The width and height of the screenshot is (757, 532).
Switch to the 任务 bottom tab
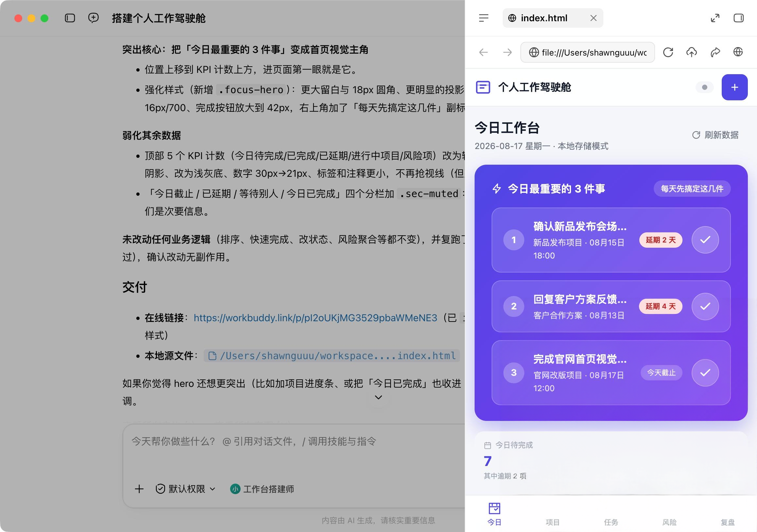(x=611, y=522)
